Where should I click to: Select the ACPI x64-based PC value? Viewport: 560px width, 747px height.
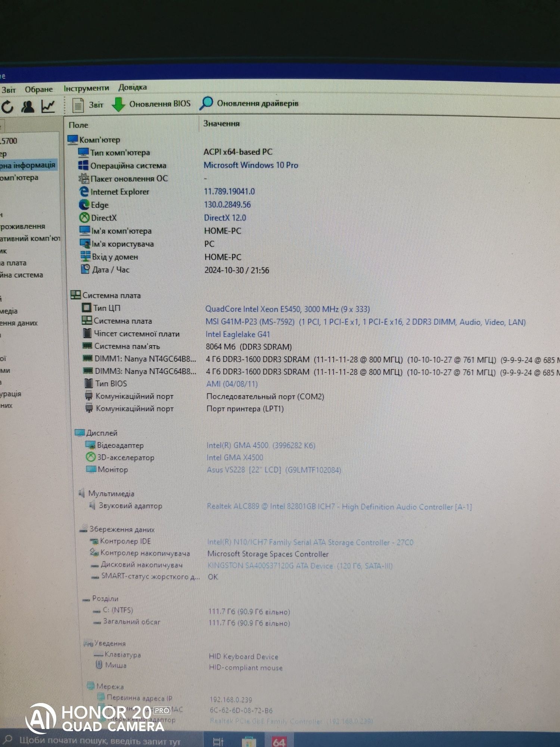238,152
